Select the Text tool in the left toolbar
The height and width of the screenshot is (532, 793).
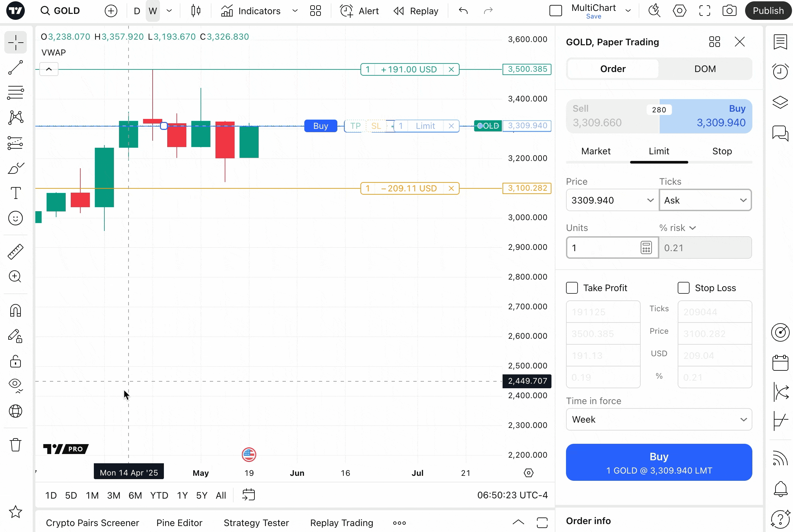(x=16, y=193)
